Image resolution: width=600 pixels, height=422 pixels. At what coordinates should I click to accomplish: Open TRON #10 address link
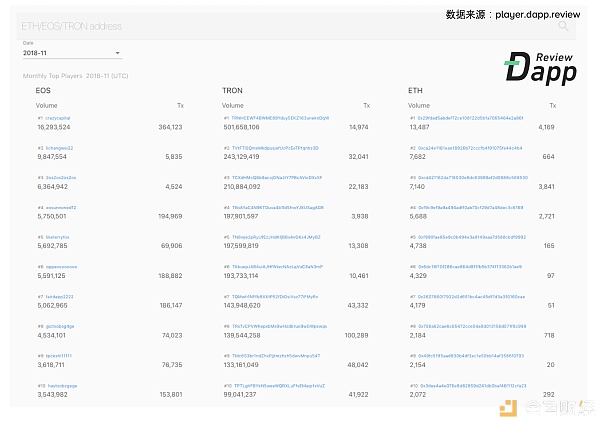click(279, 386)
